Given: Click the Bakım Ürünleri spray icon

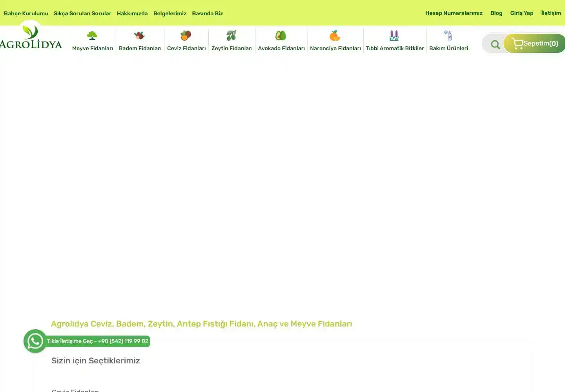Looking at the screenshot, I should 448,36.
